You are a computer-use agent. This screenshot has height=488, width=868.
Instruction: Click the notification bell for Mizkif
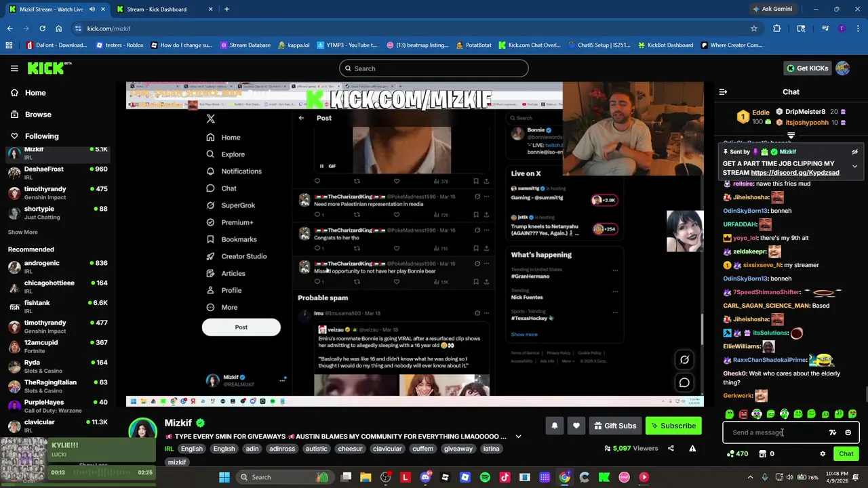pos(554,426)
